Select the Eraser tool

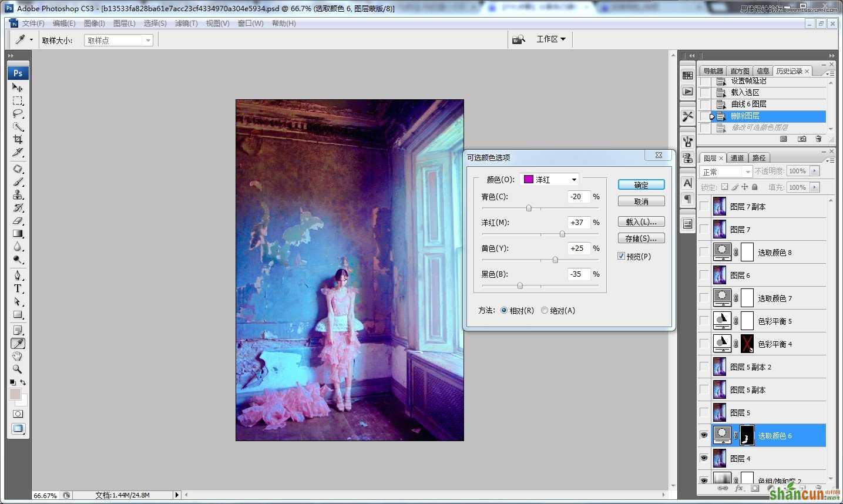coord(18,220)
